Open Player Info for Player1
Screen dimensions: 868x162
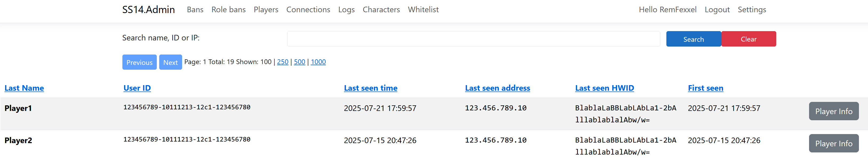click(x=833, y=111)
